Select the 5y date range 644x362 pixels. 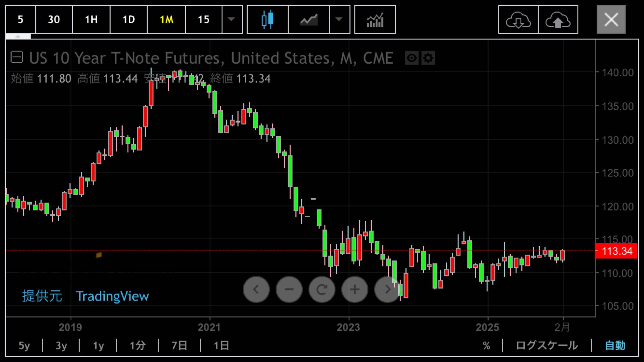click(x=24, y=345)
